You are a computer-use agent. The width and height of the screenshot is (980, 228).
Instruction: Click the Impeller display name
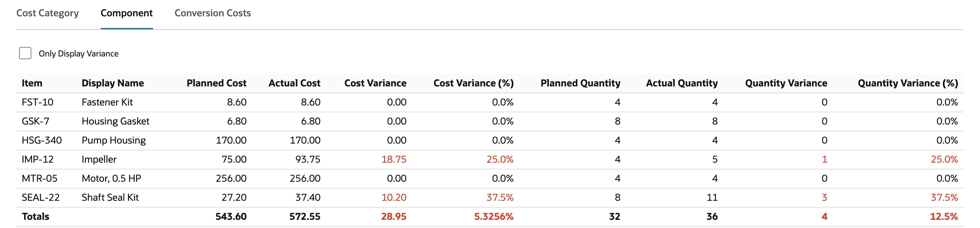click(99, 159)
